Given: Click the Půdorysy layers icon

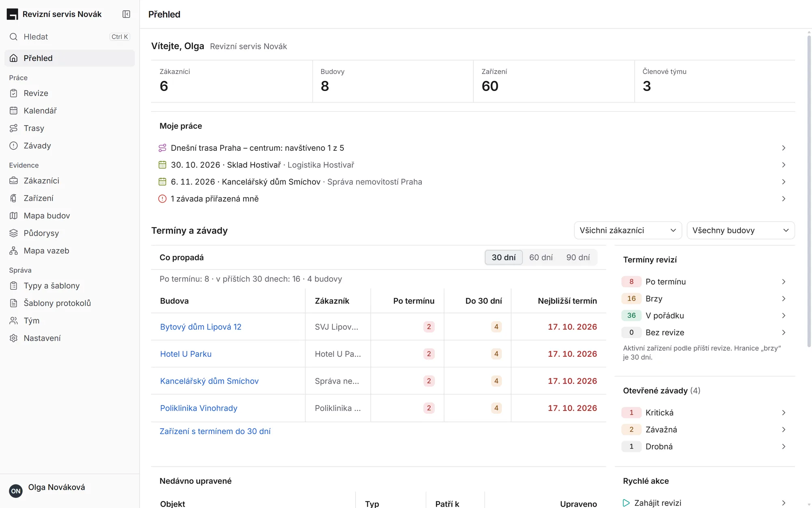Looking at the screenshot, I should point(13,233).
